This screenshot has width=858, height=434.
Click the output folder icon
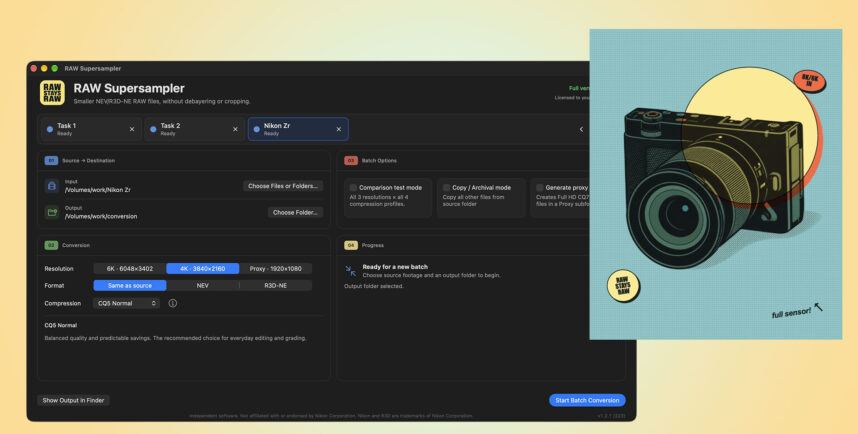[52, 212]
